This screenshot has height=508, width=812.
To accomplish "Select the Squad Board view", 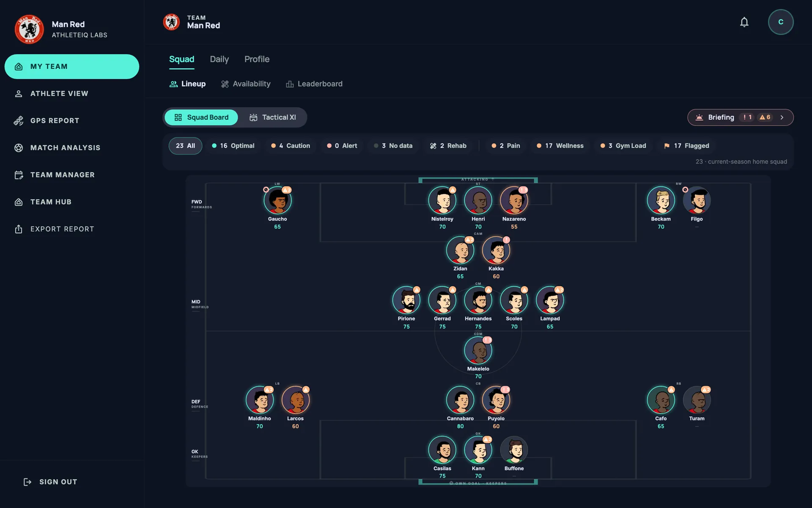I will [x=201, y=117].
